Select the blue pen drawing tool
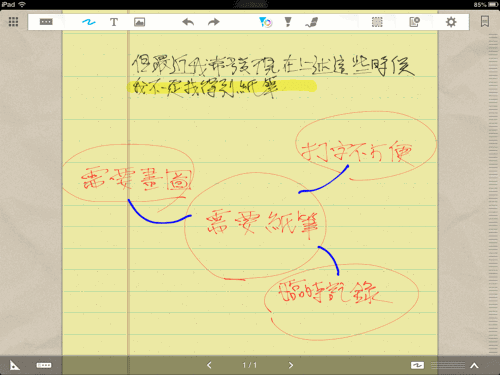Image resolution: width=500 pixels, height=375 pixels. point(88,22)
